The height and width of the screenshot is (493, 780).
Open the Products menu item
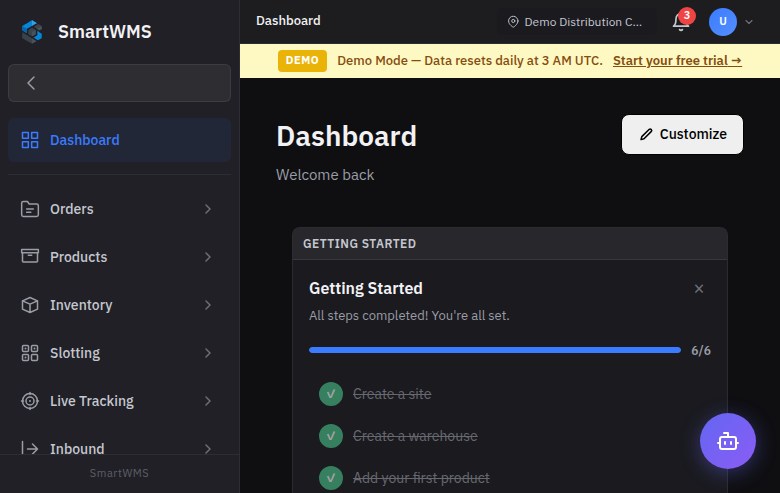point(119,257)
